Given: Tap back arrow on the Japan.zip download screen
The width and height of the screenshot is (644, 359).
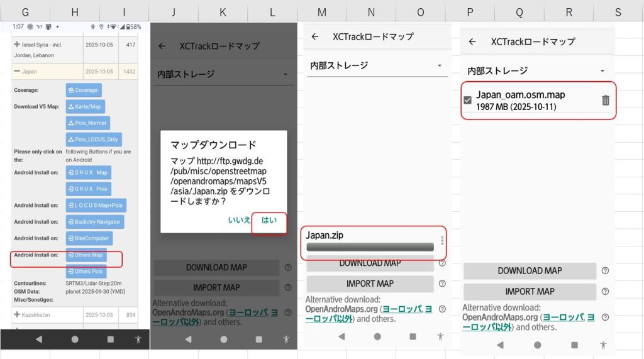Looking at the screenshot, I should (x=315, y=36).
